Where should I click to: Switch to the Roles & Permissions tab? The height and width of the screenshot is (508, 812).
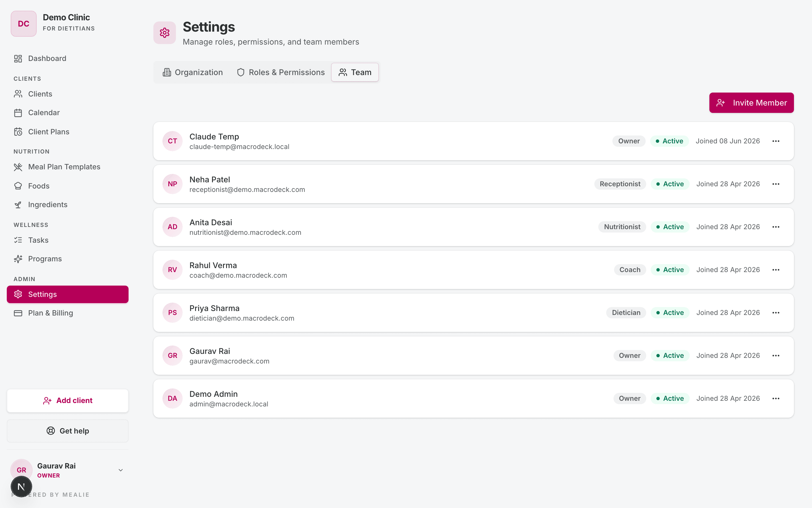[281, 72]
